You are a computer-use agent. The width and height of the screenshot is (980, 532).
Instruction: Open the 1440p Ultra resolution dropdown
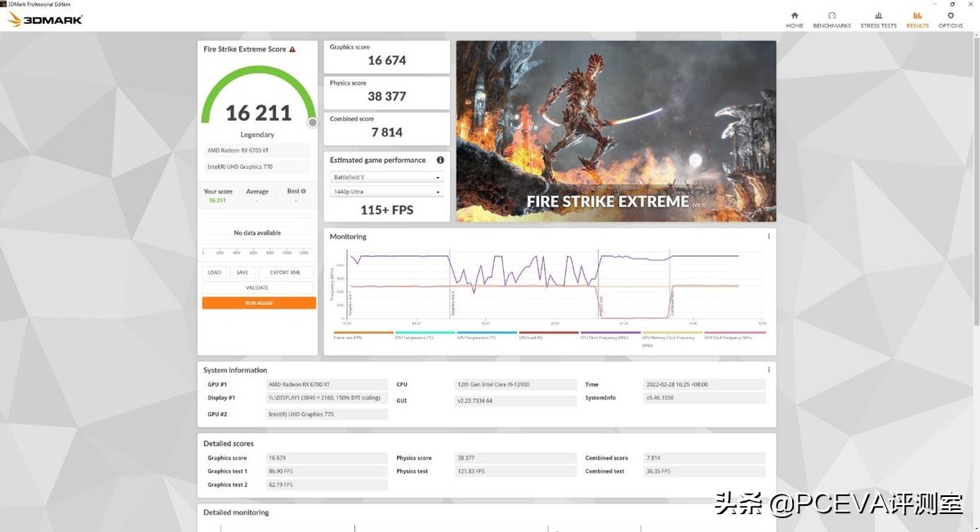[x=387, y=193]
